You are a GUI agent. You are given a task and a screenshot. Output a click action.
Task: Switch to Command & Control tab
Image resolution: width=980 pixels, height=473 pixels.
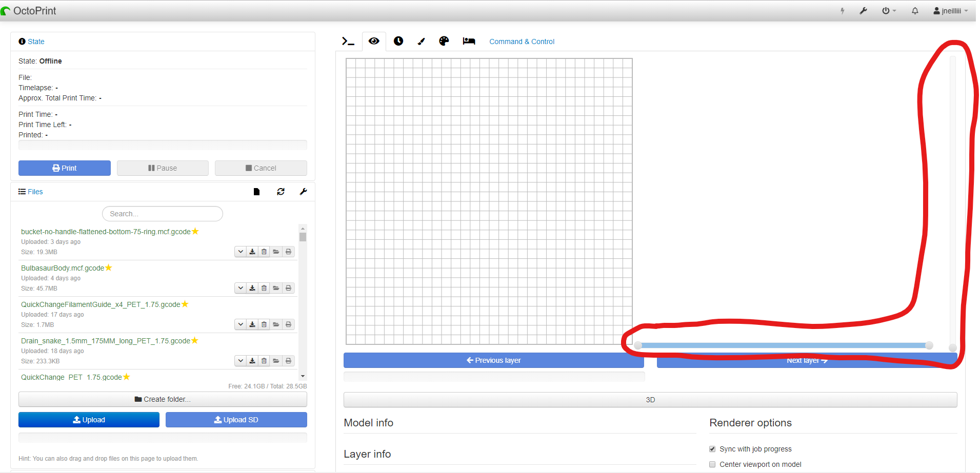pyautogui.click(x=522, y=42)
